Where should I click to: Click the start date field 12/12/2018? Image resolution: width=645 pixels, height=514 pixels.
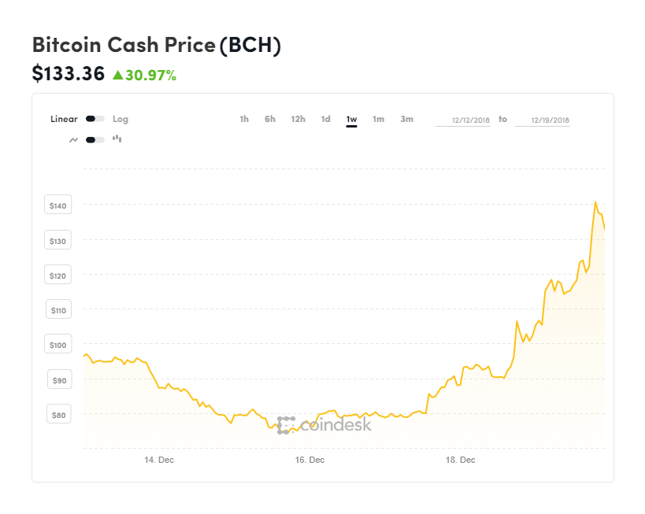[x=463, y=120]
